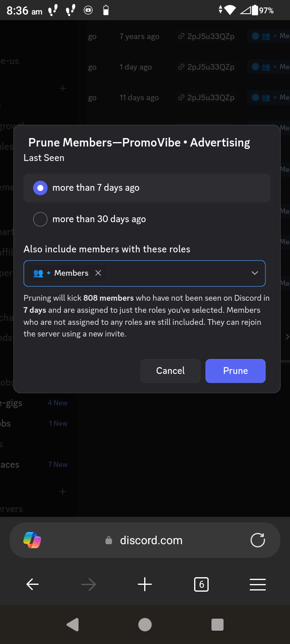Open the recent apps overview
This screenshot has height=644, width=290.
[x=217, y=625]
